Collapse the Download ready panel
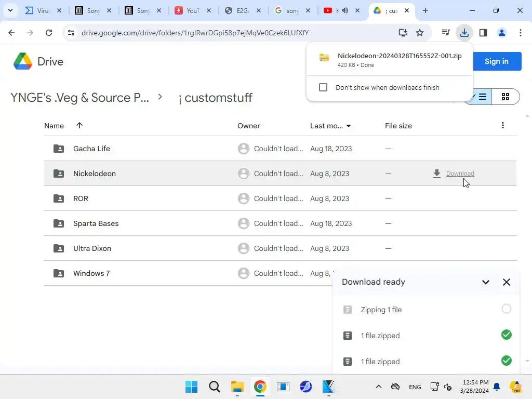532x399 pixels. click(486, 282)
